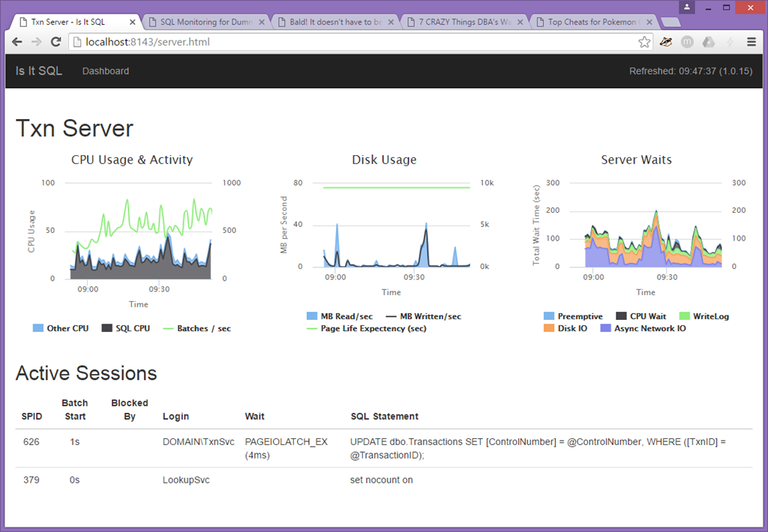Minimize the Chrome window
This screenshot has height=532, width=768.
(708, 7)
